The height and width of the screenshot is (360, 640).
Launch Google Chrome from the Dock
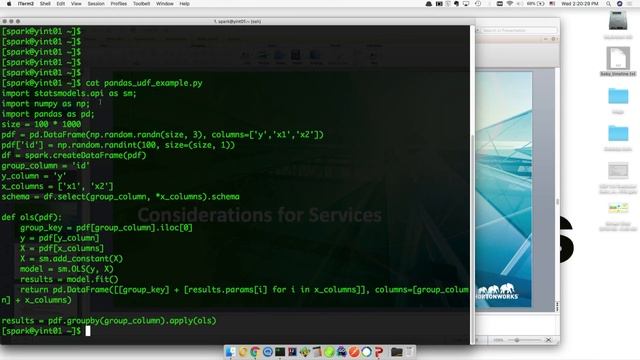pyautogui.click(x=256, y=351)
